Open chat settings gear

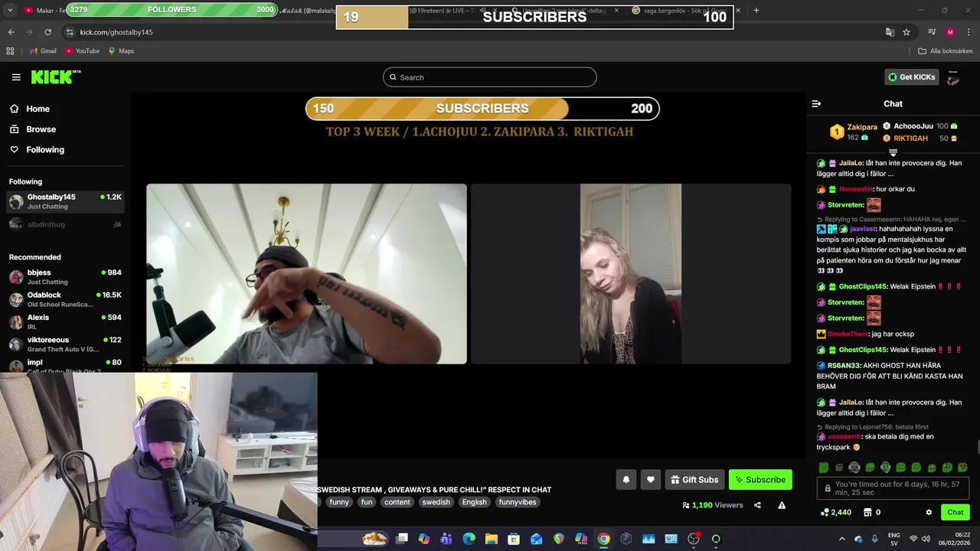pos(929,512)
